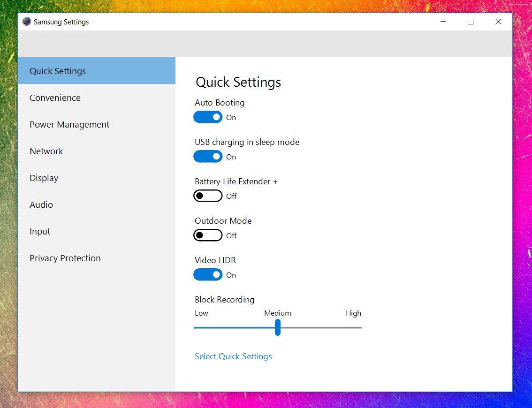Show the Display settings page
This screenshot has height=408, width=532.
(97, 178)
